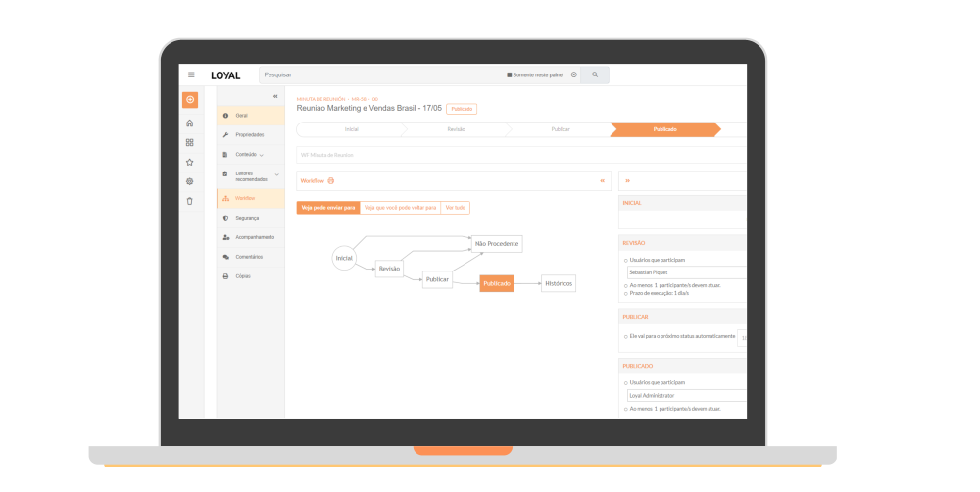The width and height of the screenshot is (980, 492).
Task: Select 'Veja que você pode voltar para' option
Action: click(x=400, y=208)
